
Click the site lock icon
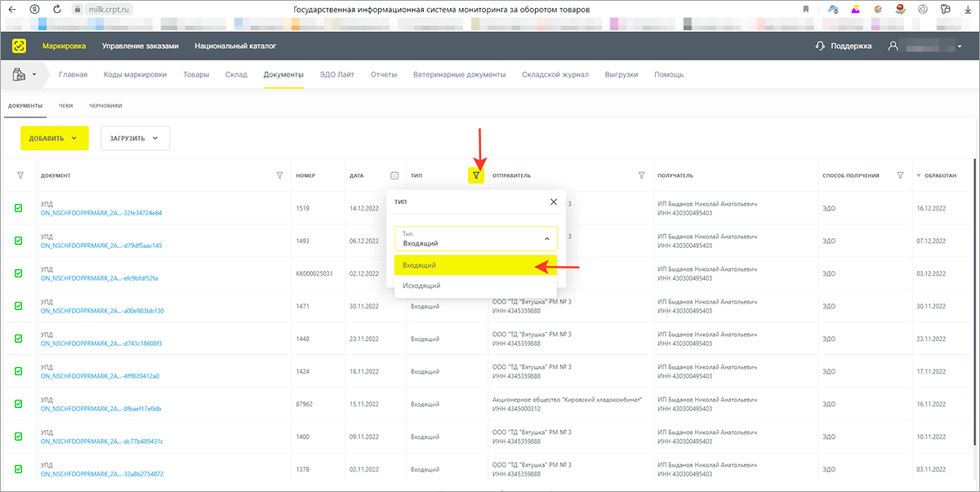(78, 9)
